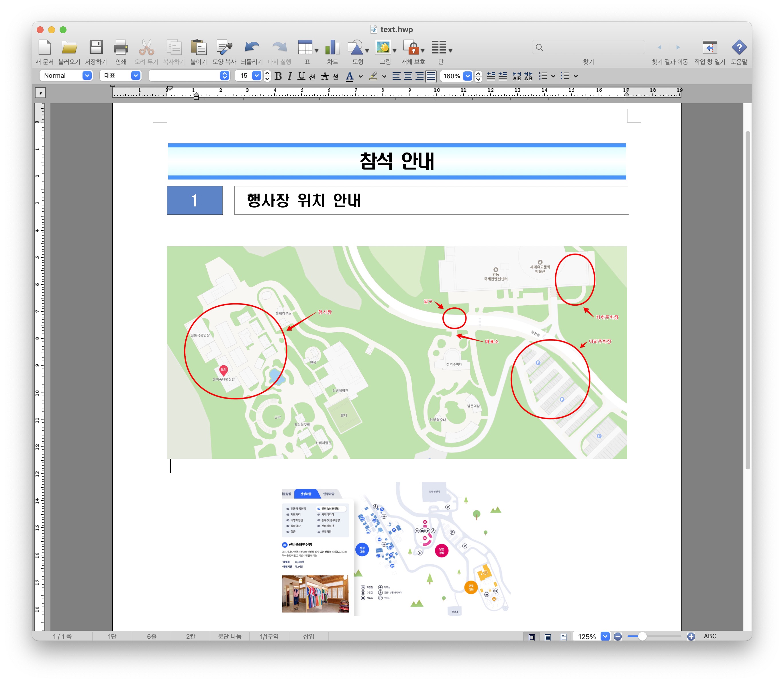The height and width of the screenshot is (683, 784).
Task: Open the Normal style dropdown
Action: tap(87, 75)
